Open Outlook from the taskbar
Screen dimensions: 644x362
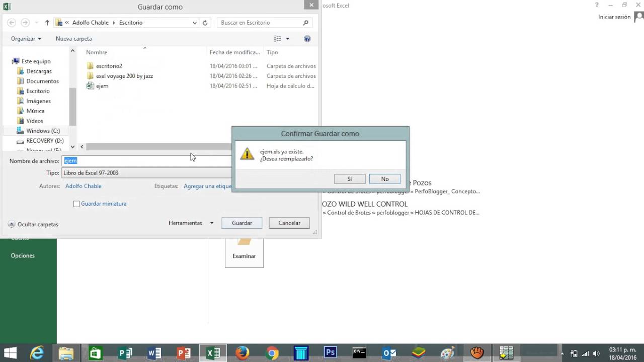pos(389,353)
